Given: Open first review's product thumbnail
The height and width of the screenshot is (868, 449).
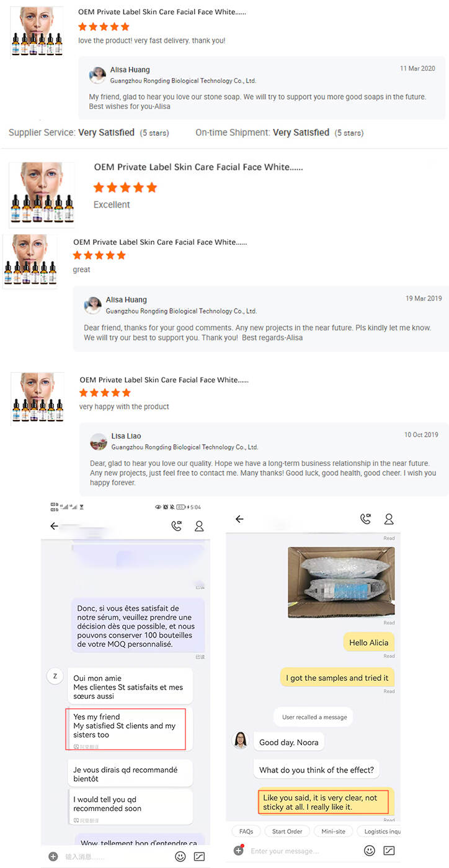Looking at the screenshot, I should pyautogui.click(x=37, y=31).
